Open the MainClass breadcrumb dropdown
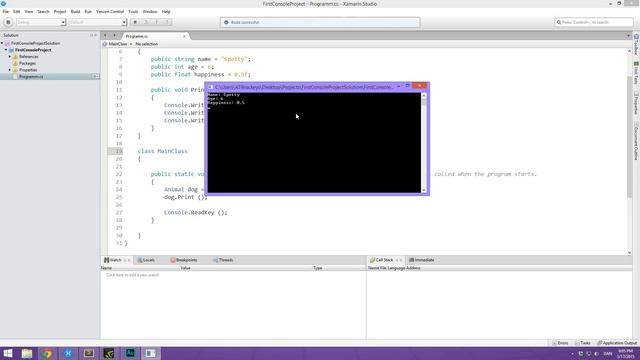The image size is (640, 360). 118,44
